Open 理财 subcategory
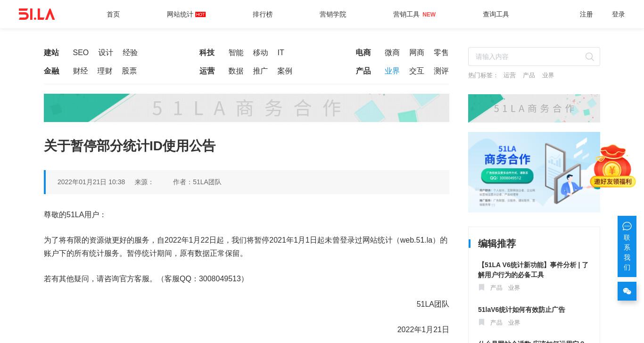This screenshot has height=343, width=644. [x=105, y=71]
